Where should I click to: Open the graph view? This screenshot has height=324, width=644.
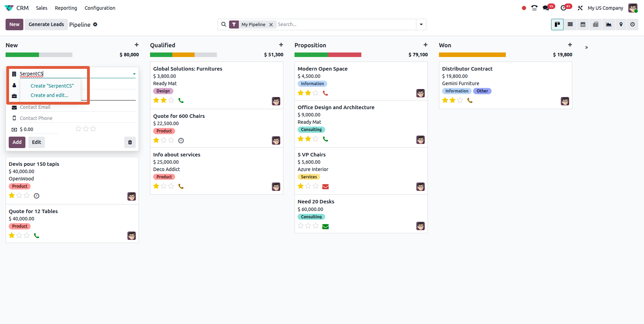tap(608, 24)
